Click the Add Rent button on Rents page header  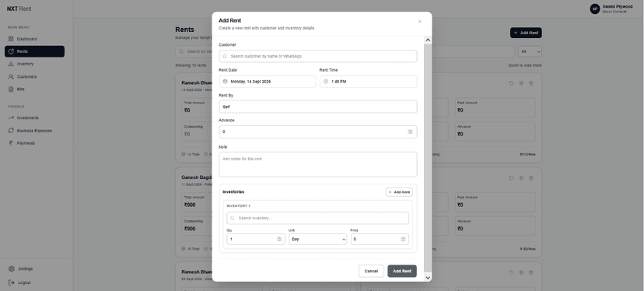coord(526,33)
